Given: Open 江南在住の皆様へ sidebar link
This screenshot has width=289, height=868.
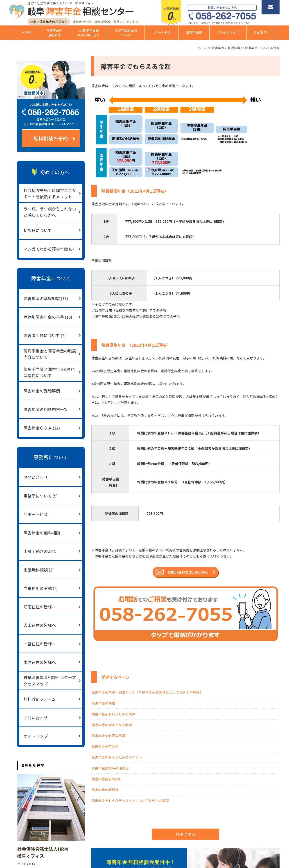Looking at the screenshot, I should (x=51, y=607).
